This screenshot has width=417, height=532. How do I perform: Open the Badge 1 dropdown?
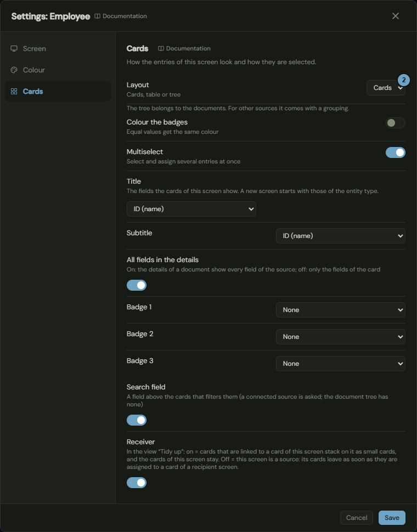(341, 310)
